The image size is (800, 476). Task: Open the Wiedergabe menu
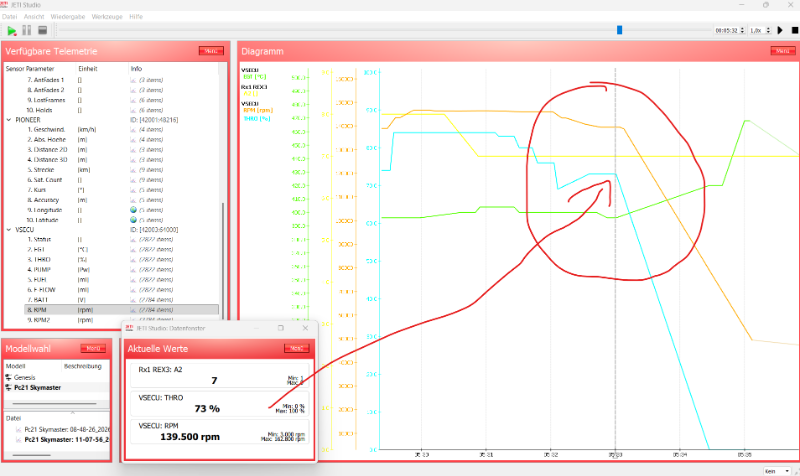click(x=68, y=17)
